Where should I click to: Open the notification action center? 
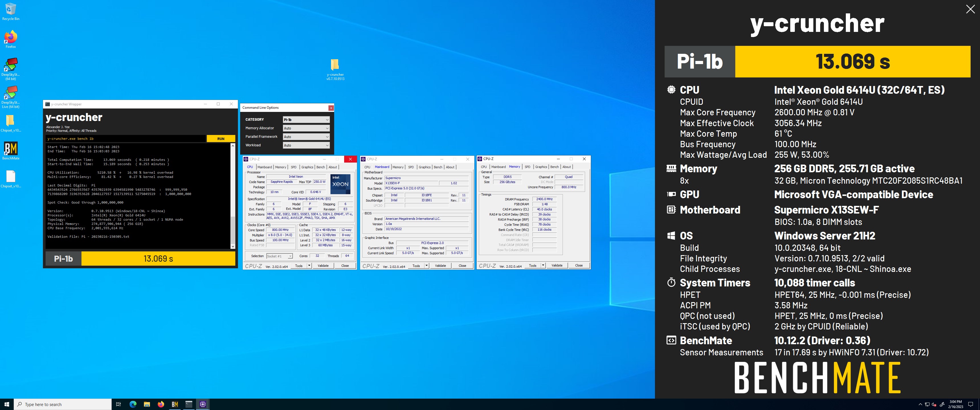point(971,404)
